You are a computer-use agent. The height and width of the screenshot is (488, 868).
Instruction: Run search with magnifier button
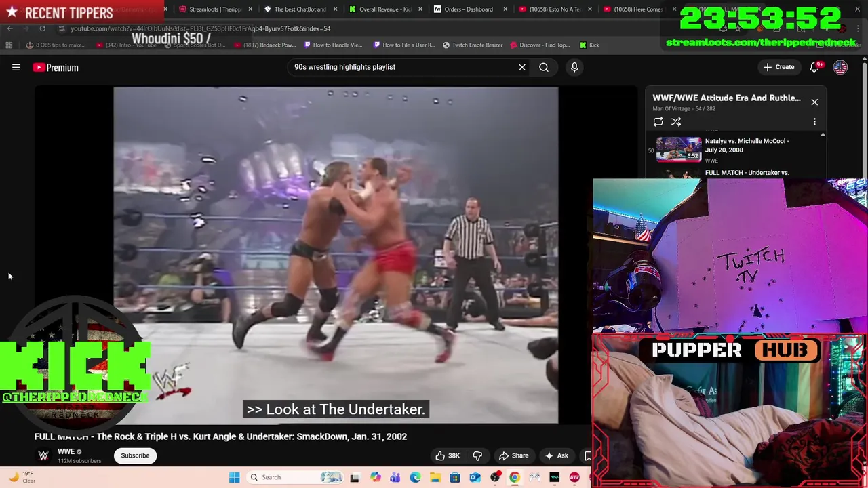544,67
